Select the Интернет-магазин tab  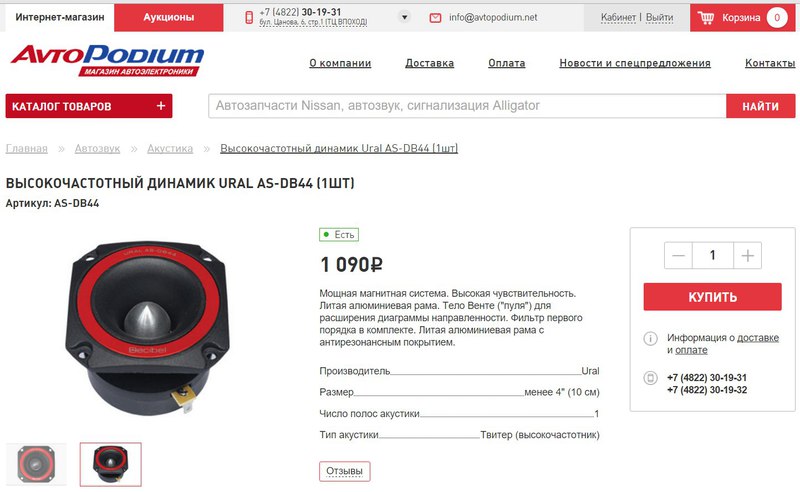60,18
